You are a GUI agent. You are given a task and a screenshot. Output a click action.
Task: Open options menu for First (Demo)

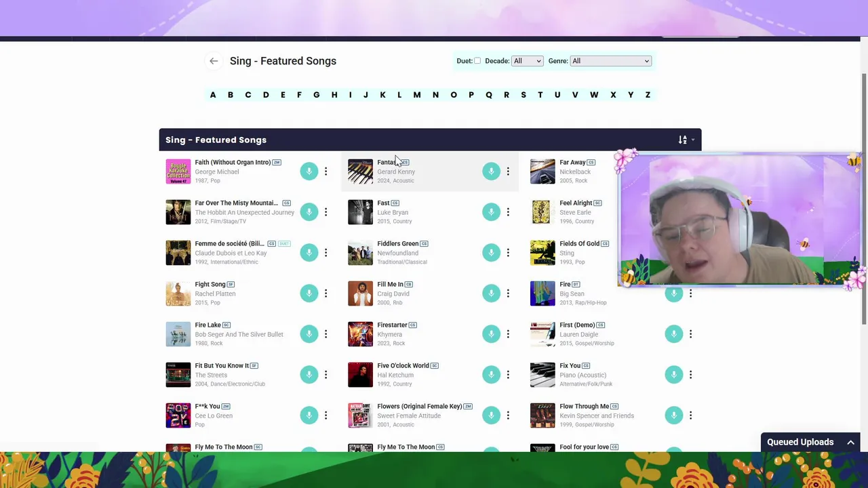coord(690,334)
